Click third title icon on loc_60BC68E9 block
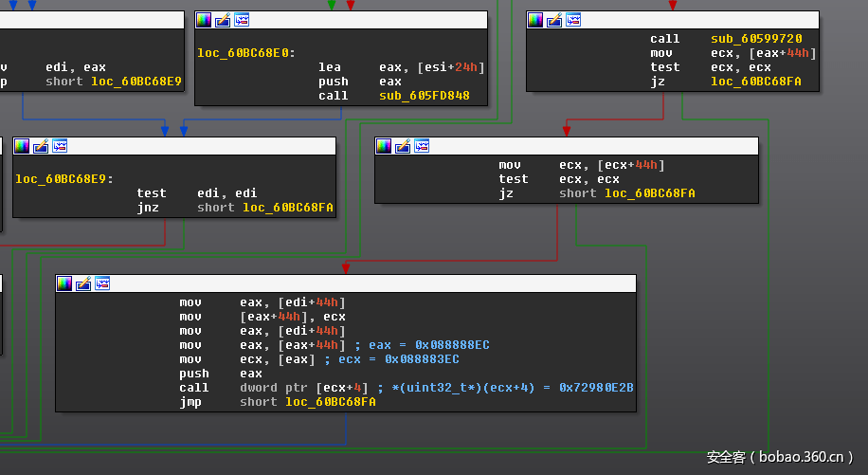868x475 pixels. [x=60, y=145]
